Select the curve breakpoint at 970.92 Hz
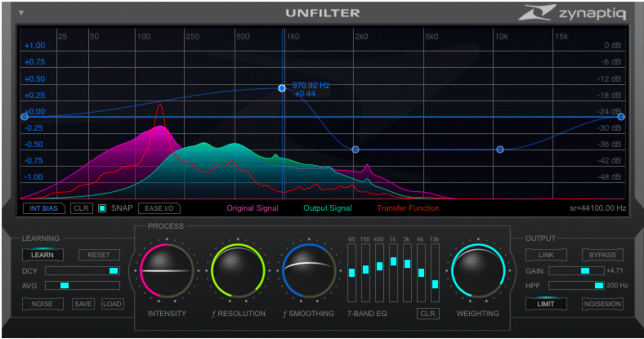Viewport: 644px width, 339px height. coord(282,88)
